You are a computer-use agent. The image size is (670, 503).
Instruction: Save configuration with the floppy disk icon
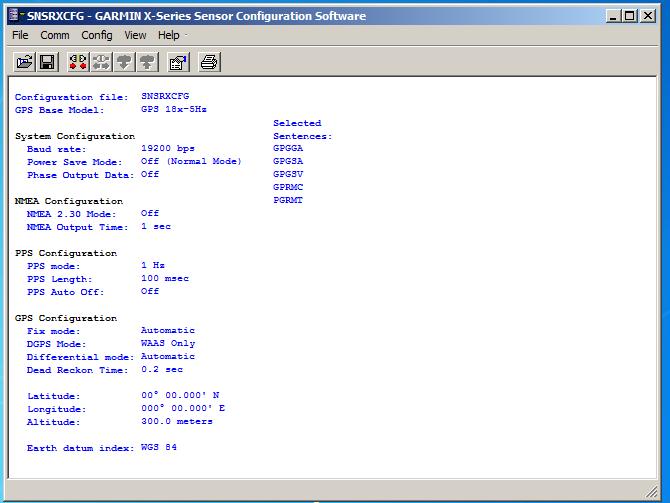tap(47, 62)
